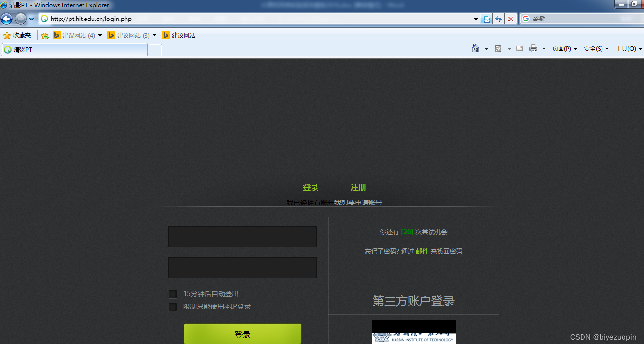Enable automatic logout after 15 minutes
Viewport: 644px width, 346px height.
click(x=172, y=294)
